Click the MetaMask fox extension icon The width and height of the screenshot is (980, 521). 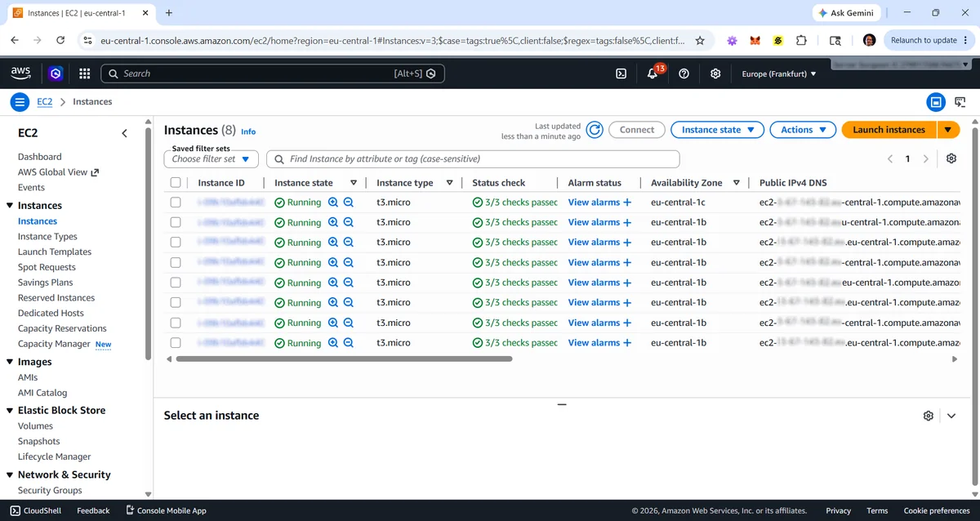pos(755,40)
